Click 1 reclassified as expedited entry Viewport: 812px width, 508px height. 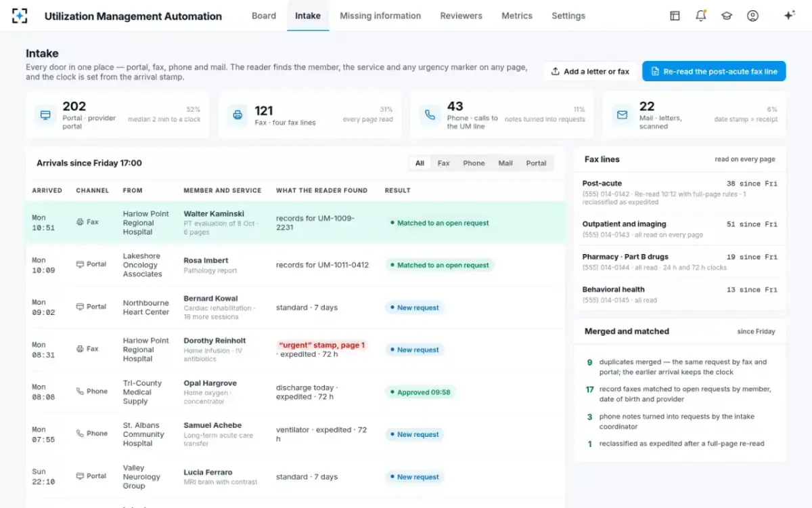pyautogui.click(x=680, y=444)
